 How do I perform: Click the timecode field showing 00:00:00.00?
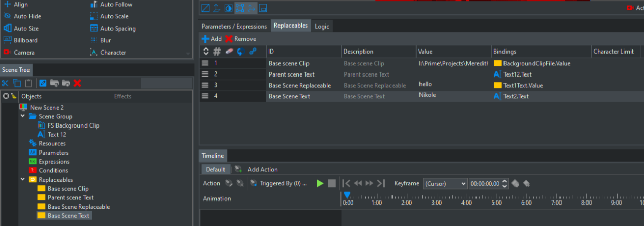(x=485, y=183)
